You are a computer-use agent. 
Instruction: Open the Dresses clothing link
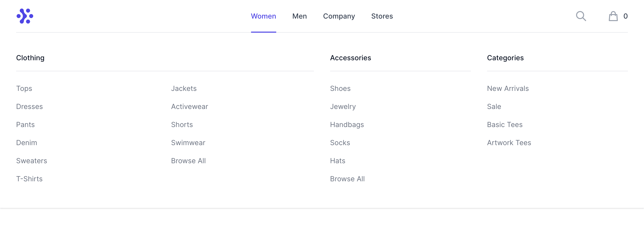29,106
